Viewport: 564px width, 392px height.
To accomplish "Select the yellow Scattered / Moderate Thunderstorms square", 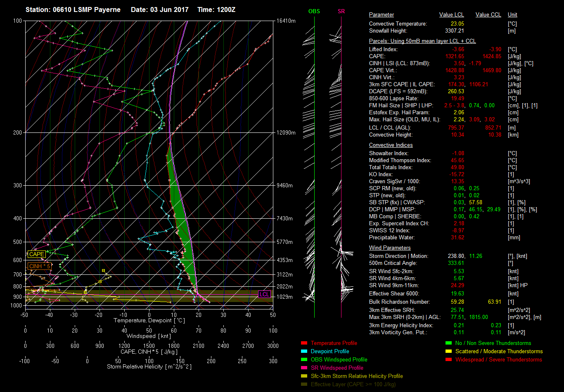I will click(449, 351).
